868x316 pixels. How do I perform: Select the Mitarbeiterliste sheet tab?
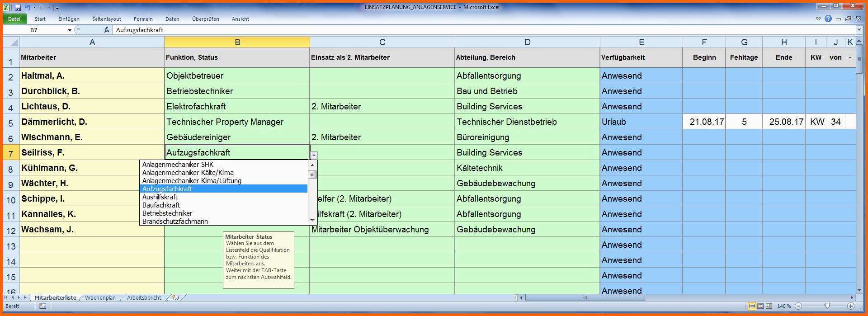point(55,297)
